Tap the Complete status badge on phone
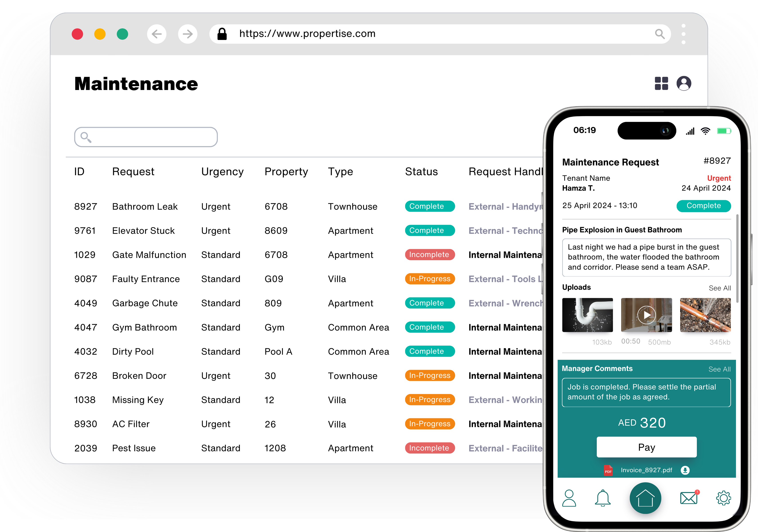This screenshot has height=532, width=758. click(x=703, y=206)
